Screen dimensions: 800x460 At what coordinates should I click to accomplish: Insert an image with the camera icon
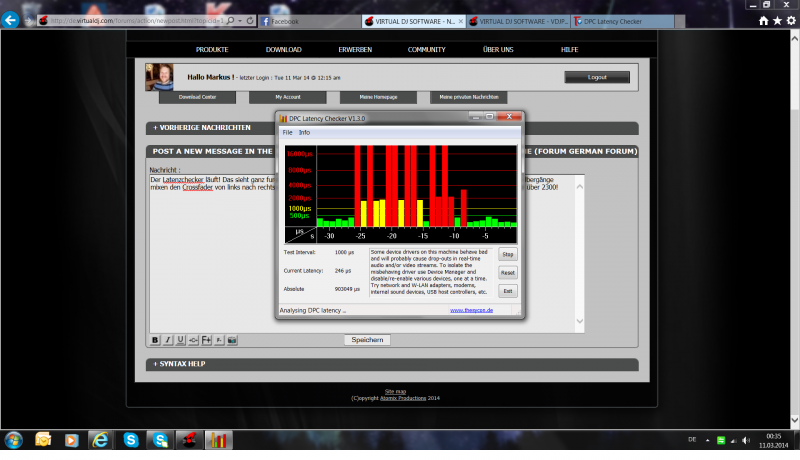pos(232,340)
